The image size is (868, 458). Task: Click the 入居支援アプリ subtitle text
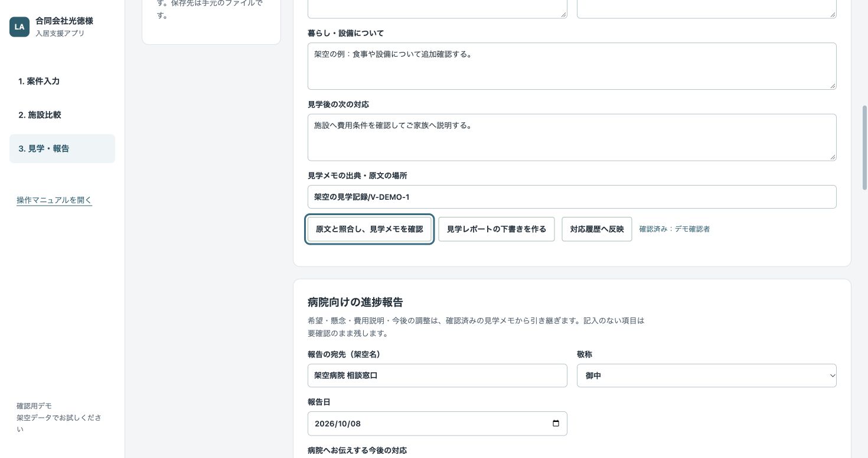tap(60, 34)
